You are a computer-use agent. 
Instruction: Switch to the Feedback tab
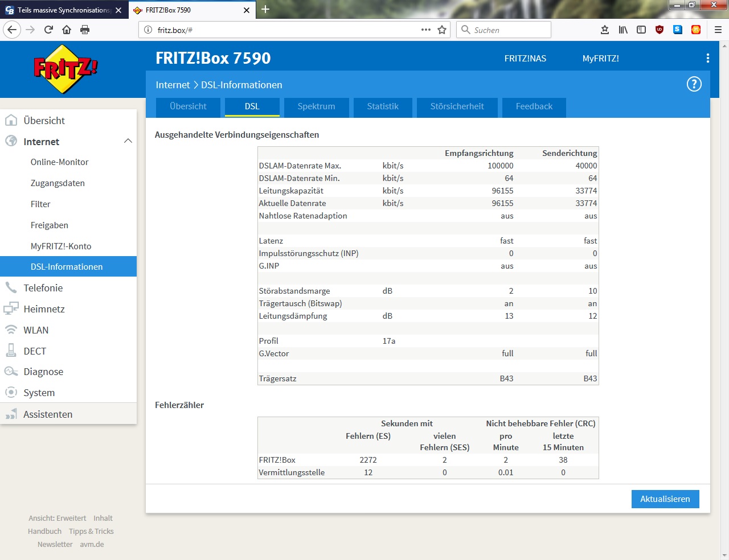pos(534,107)
